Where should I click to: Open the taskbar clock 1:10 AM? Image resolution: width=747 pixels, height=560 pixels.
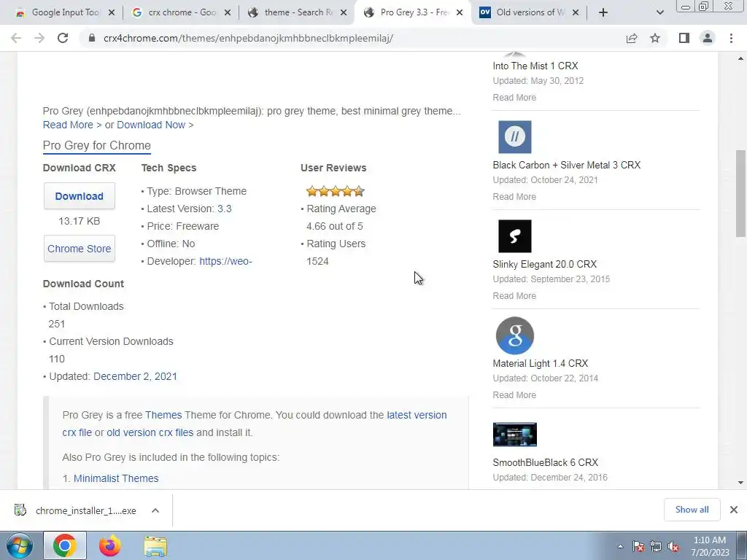pos(710,546)
